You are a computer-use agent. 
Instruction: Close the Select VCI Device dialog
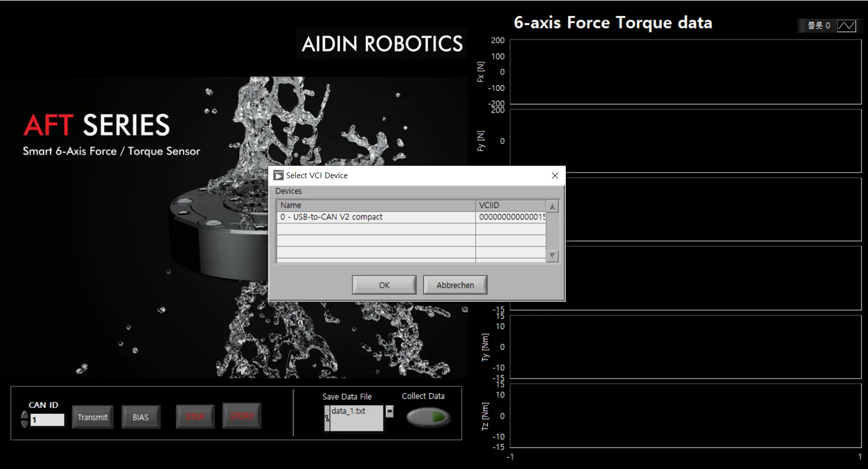coord(555,176)
